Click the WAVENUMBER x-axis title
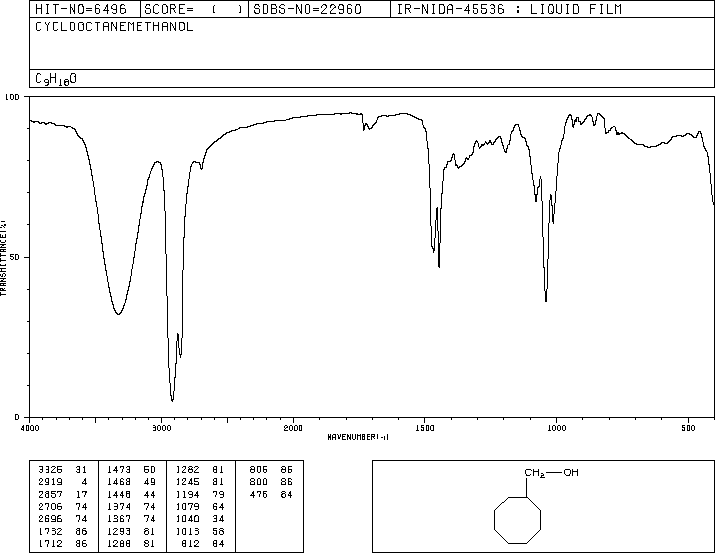This screenshot has height=553, width=715. pyautogui.click(x=358, y=437)
